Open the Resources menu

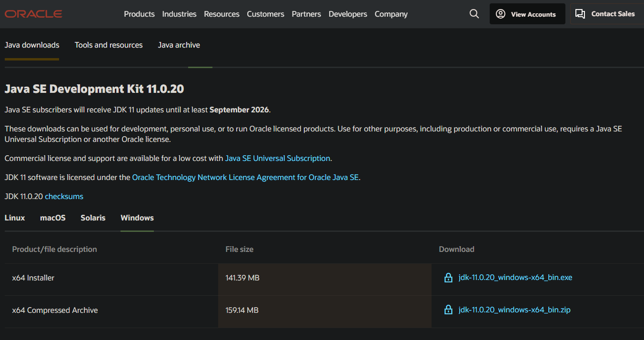221,14
